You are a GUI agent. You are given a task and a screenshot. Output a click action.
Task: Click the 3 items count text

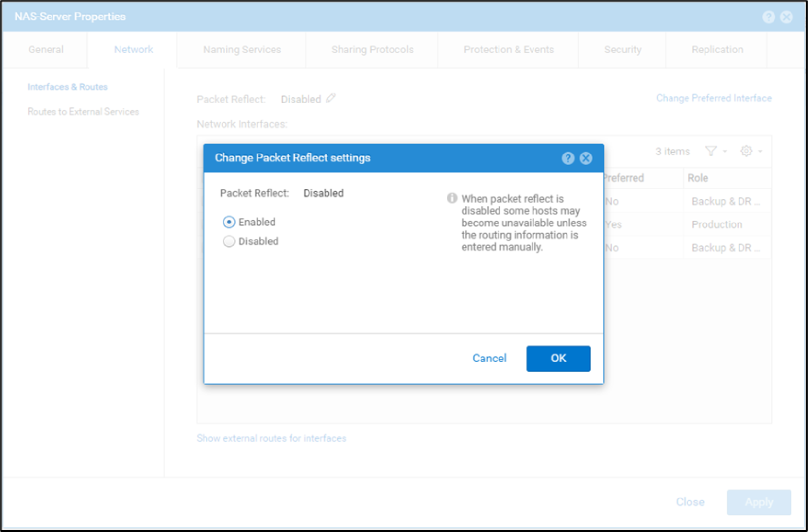pos(672,152)
